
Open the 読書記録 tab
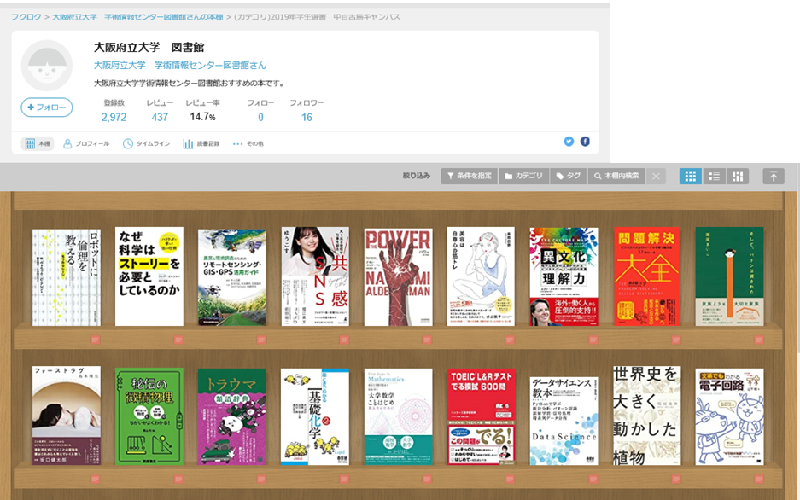[202, 144]
